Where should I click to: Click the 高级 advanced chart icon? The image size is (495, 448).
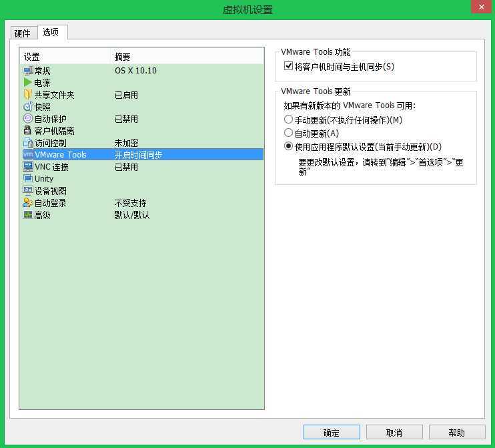tap(28, 215)
